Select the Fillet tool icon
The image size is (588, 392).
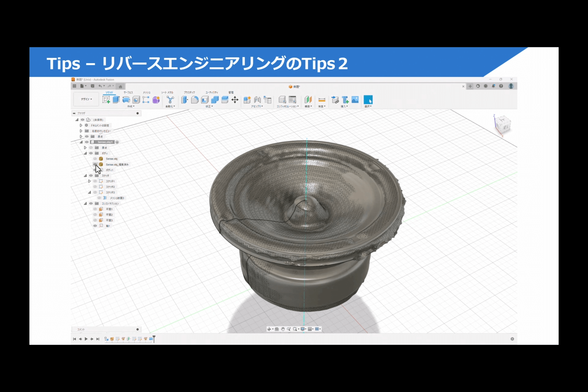click(195, 100)
